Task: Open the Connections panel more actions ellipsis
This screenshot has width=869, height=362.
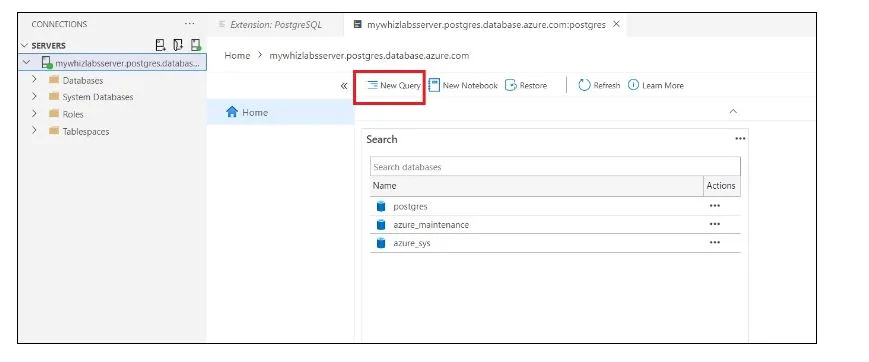Action: click(190, 24)
